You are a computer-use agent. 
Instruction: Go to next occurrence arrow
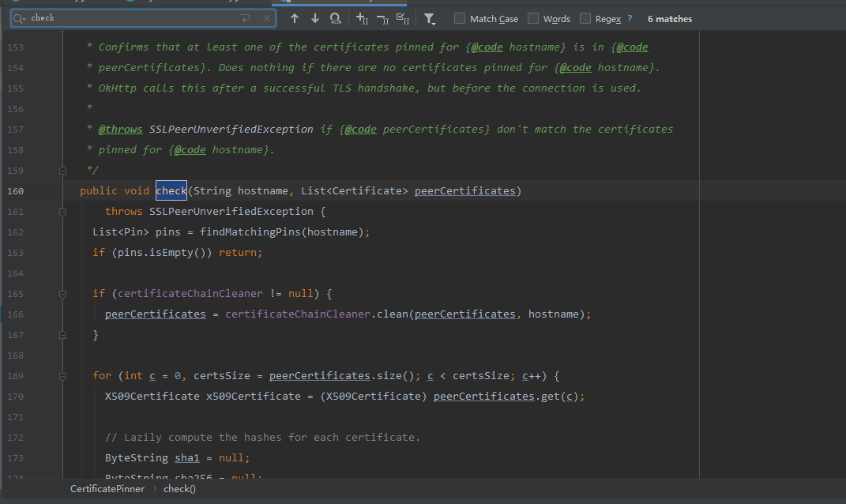315,19
